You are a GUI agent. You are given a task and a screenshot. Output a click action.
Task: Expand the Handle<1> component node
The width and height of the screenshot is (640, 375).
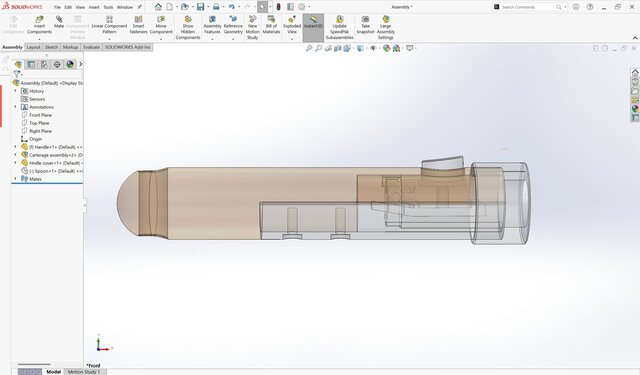point(16,147)
